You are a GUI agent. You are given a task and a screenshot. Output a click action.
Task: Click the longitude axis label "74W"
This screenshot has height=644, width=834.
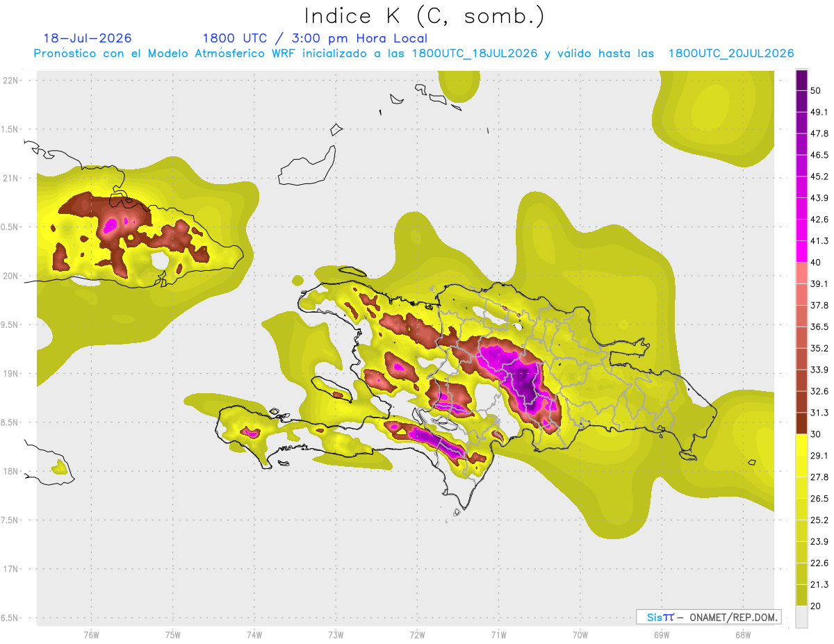coord(254,635)
